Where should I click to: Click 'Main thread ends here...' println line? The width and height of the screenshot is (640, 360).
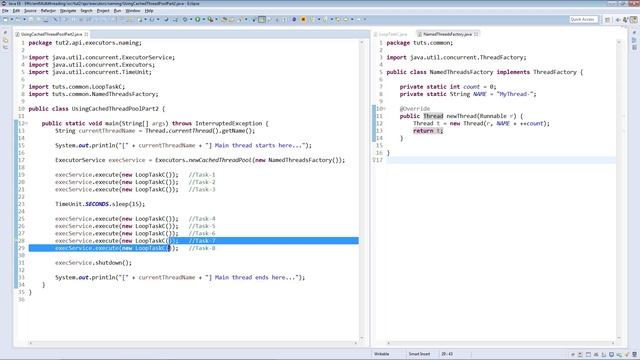180,278
